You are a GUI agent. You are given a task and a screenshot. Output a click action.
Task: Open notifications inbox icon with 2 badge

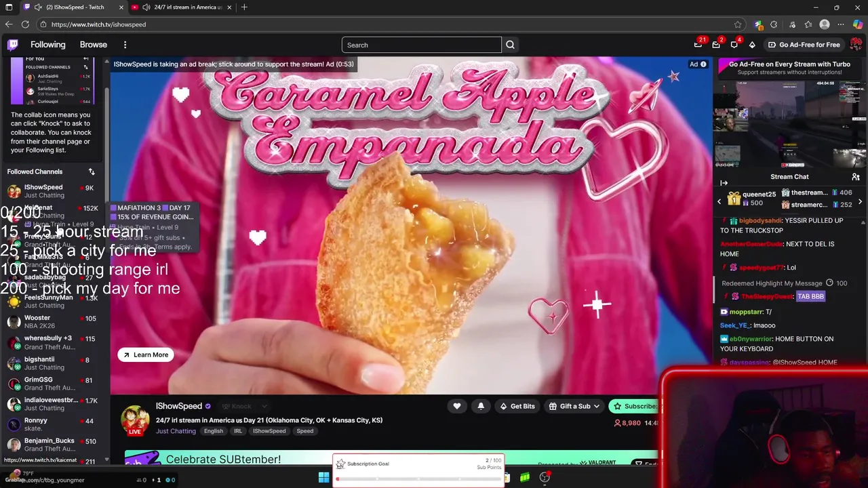[x=716, y=45]
